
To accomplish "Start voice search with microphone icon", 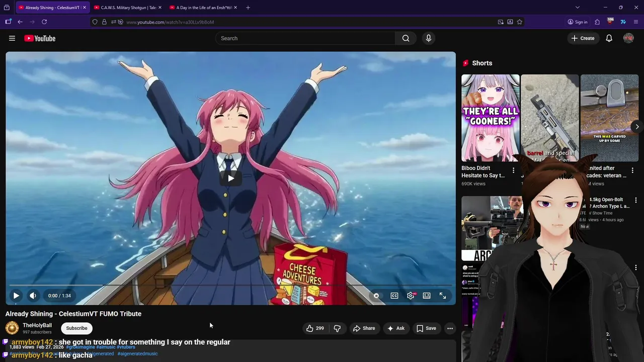I will pos(429,38).
